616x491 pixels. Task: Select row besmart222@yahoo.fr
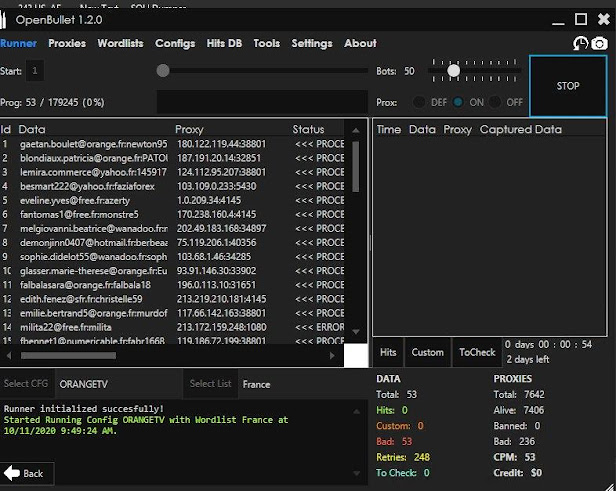tap(172, 187)
